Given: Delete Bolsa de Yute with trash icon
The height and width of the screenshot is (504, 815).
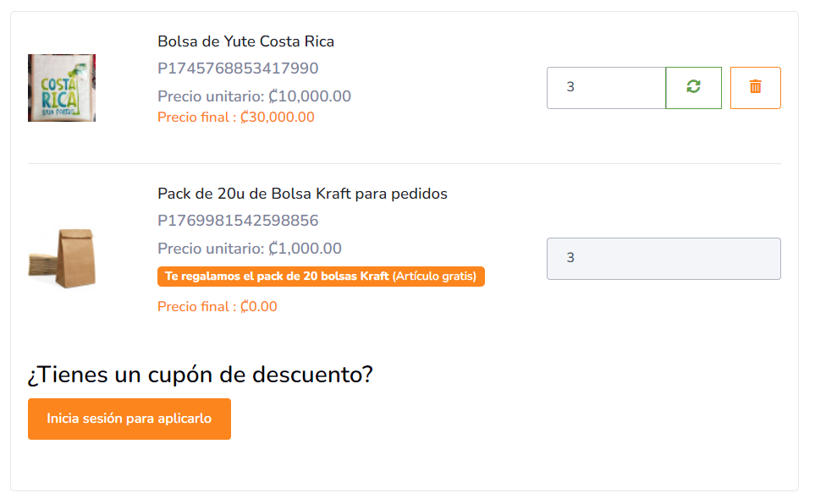Looking at the screenshot, I should 755,87.
